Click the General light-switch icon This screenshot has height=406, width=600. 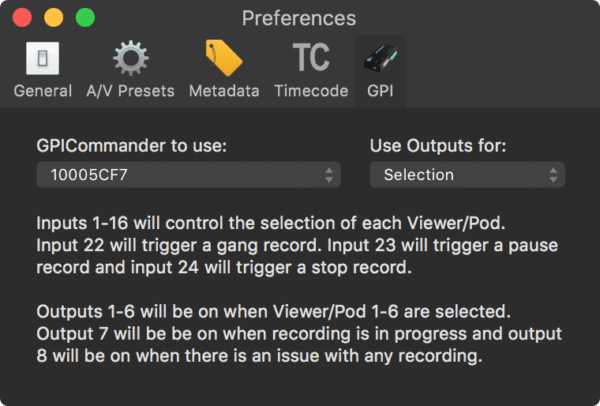[x=42, y=59]
